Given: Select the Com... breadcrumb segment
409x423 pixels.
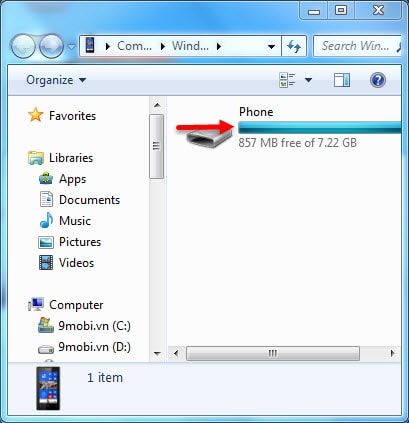Looking at the screenshot, I should point(134,46).
